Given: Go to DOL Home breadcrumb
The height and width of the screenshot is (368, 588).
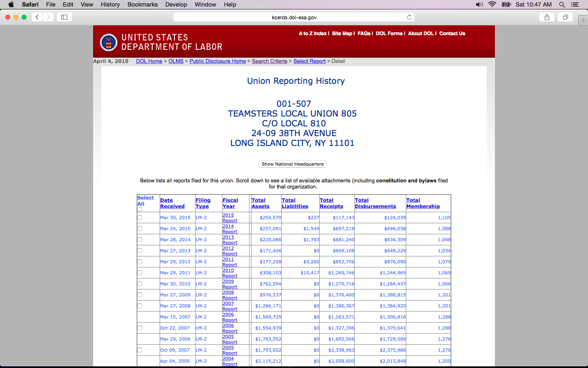Looking at the screenshot, I should [149, 61].
